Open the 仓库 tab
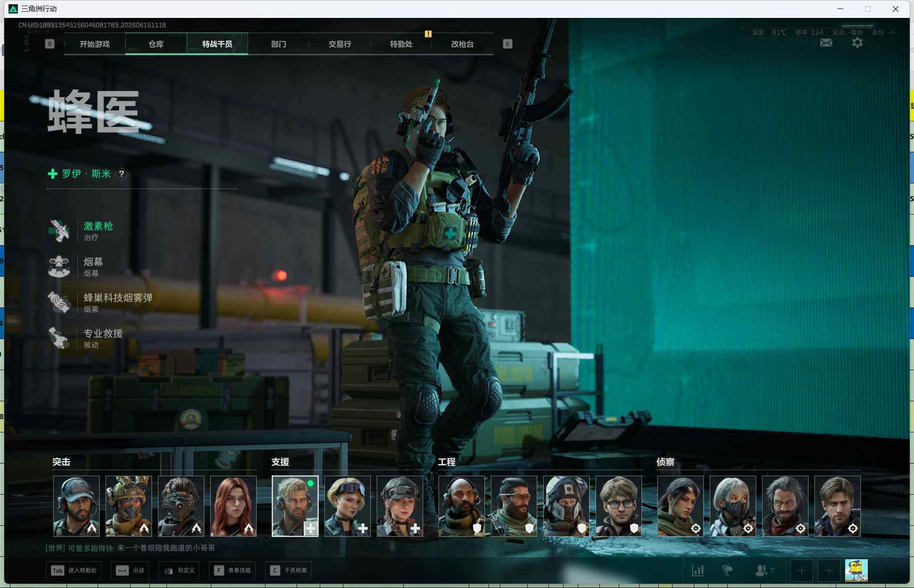The width and height of the screenshot is (914, 588). tap(156, 44)
